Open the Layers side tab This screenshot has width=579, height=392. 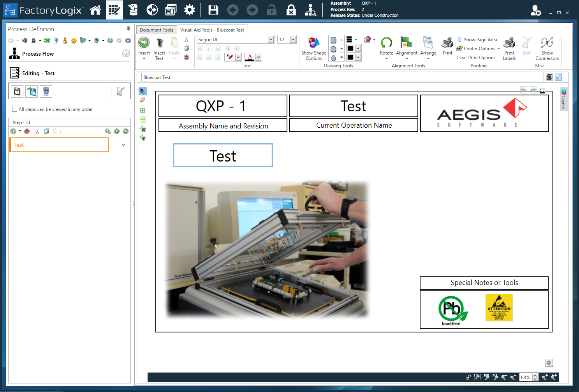pyautogui.click(x=563, y=99)
